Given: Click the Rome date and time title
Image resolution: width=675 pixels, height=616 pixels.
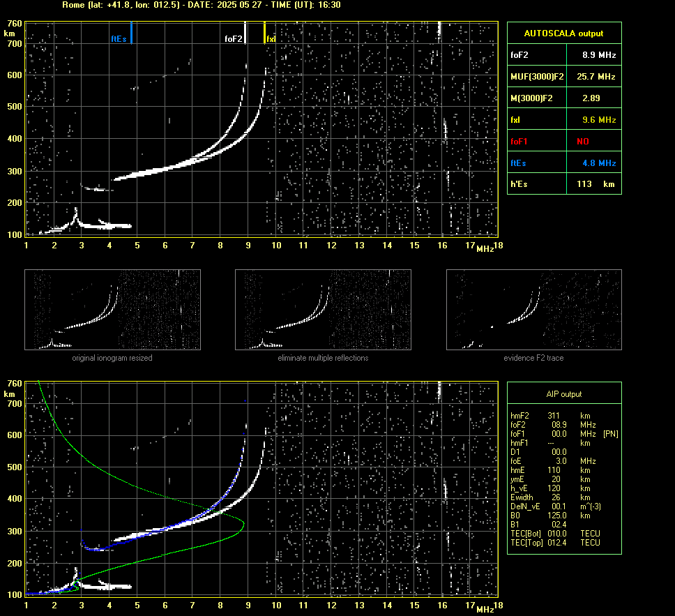Looking at the screenshot, I should point(202,5).
